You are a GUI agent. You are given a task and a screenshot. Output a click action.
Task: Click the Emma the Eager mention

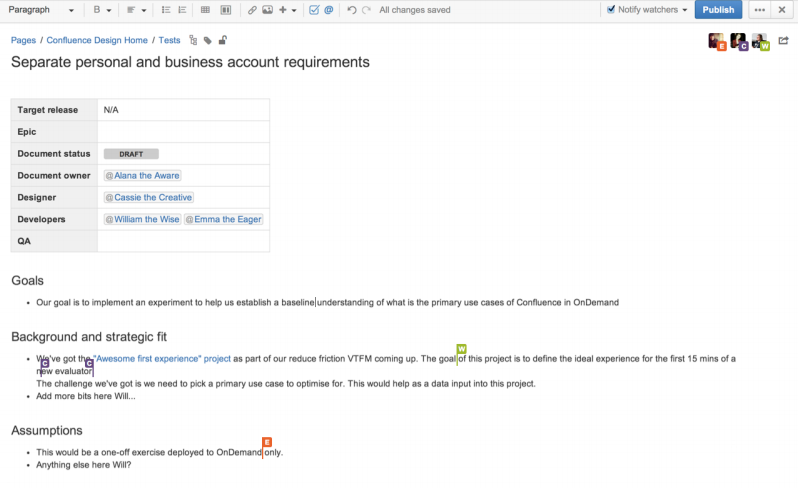[x=223, y=219]
